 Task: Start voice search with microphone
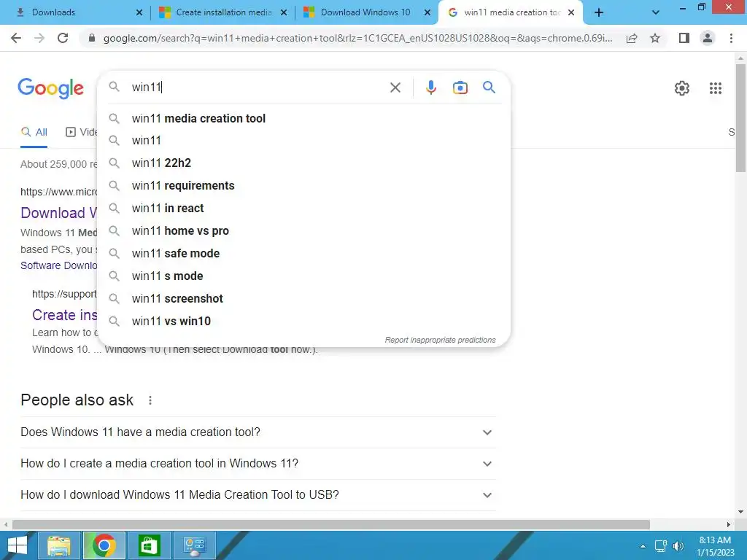[x=430, y=87]
